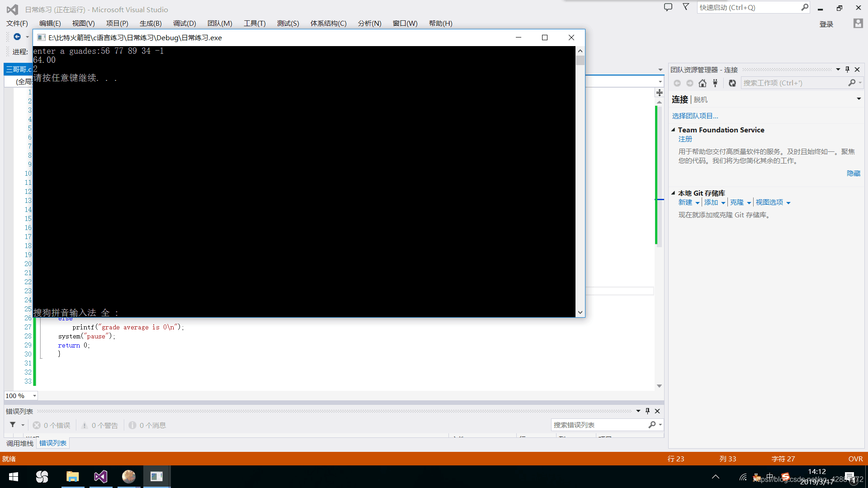Click the Home icon in Team Explorer
The height and width of the screenshot is (488, 868).
[x=702, y=83]
